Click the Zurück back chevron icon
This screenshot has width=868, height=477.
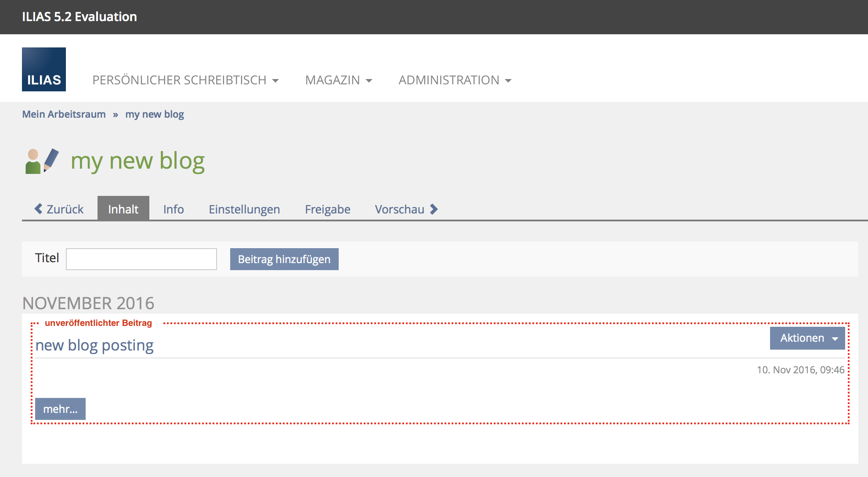pyautogui.click(x=39, y=209)
